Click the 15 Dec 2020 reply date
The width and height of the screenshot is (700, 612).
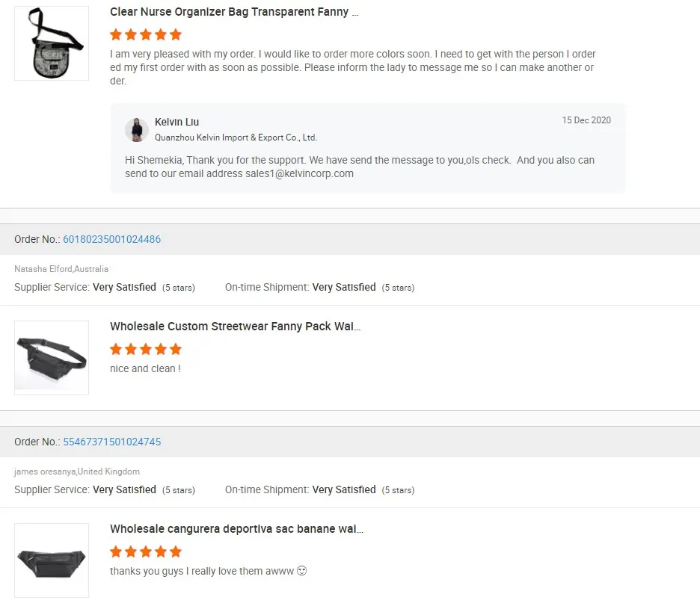point(586,120)
